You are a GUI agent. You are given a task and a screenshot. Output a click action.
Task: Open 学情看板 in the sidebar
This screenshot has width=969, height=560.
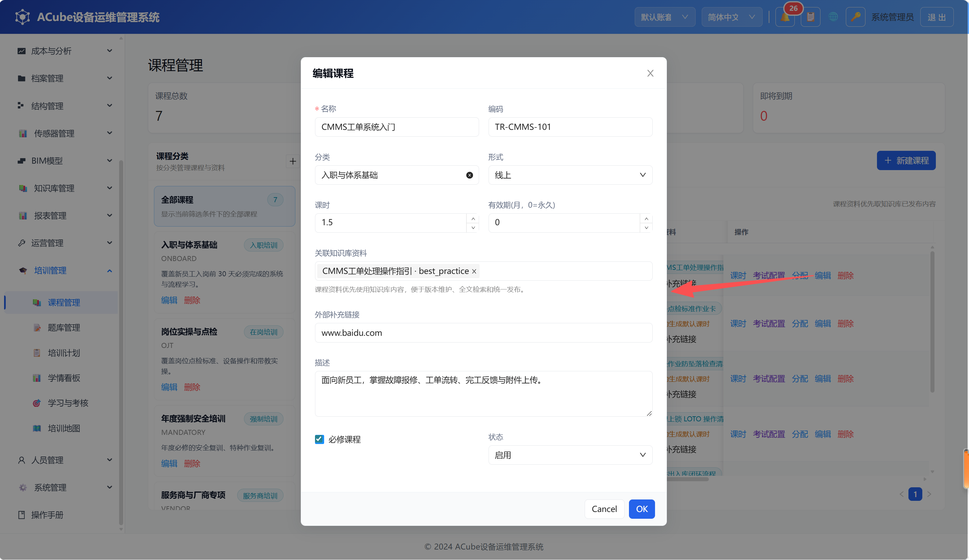64,378
